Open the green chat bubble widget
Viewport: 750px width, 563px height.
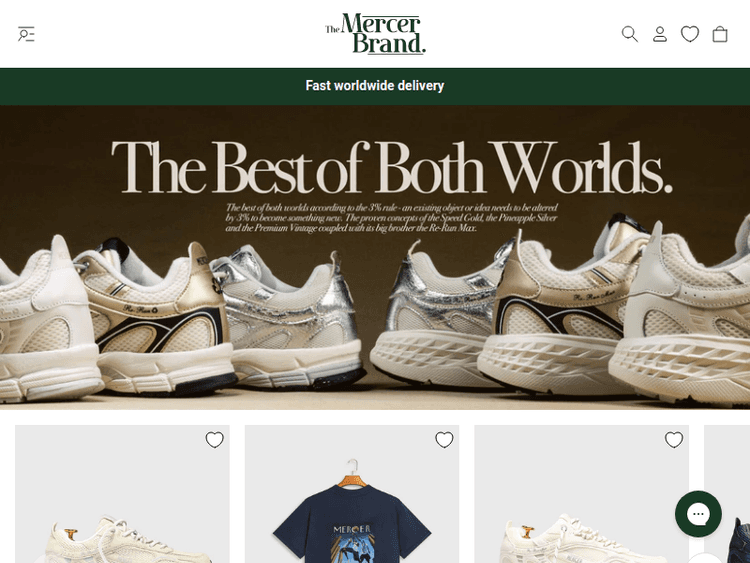tap(698, 514)
